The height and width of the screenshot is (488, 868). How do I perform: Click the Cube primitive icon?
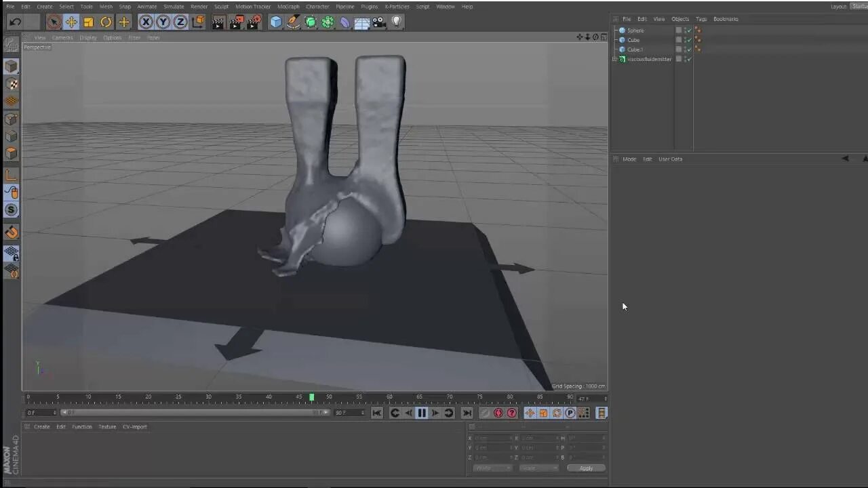coord(276,22)
